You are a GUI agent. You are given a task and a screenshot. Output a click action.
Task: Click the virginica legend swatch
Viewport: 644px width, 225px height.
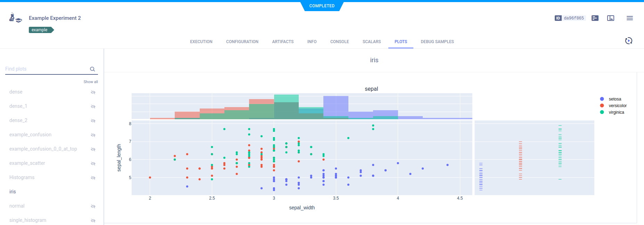pyautogui.click(x=602, y=112)
